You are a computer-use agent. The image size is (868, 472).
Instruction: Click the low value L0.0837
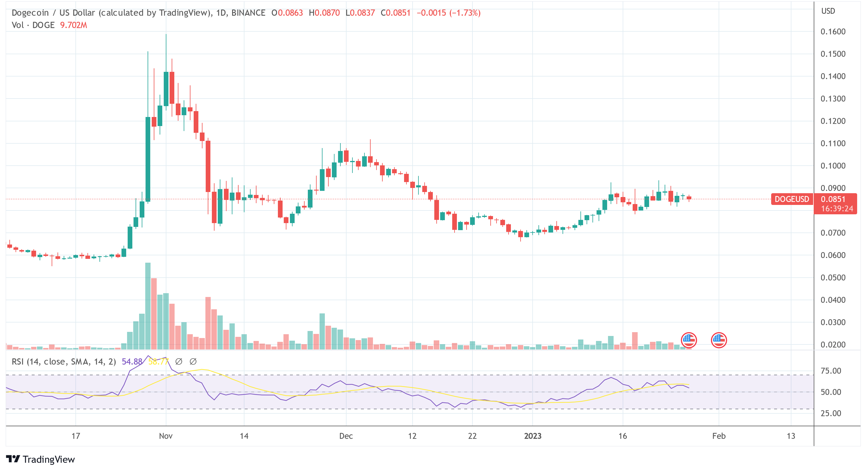coord(360,13)
